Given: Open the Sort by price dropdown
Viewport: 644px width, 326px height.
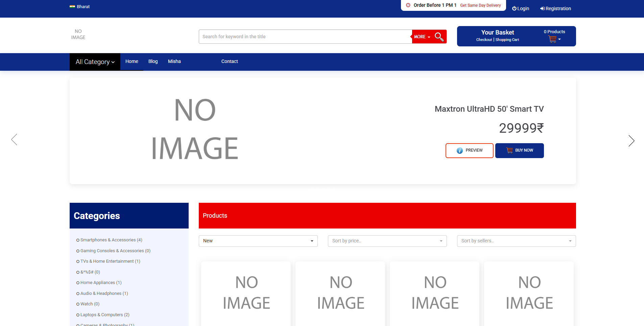Looking at the screenshot, I should click(x=387, y=241).
